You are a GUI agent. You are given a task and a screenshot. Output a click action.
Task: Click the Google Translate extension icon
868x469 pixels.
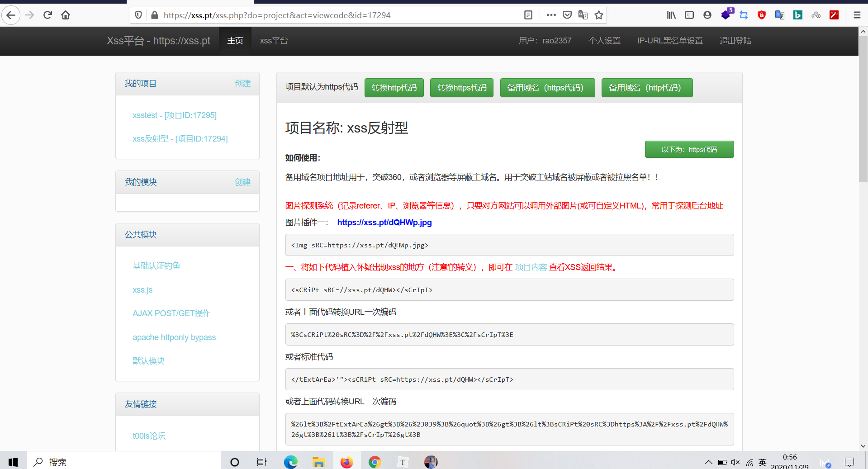pos(780,15)
